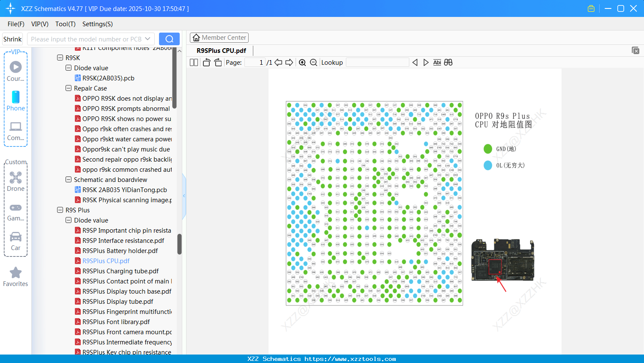This screenshot has height=363, width=644.
Task: Click the yellow bag icon in title bar
Action: click(x=591, y=8)
